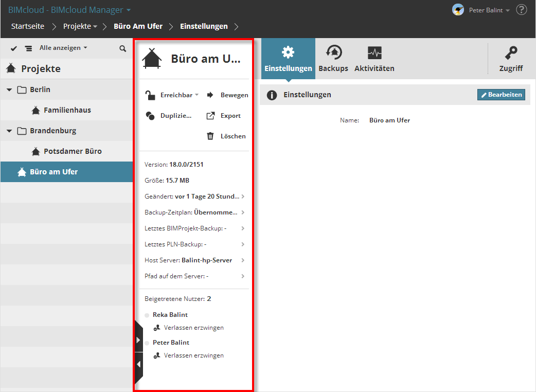Click the user Reka Balint

click(170, 315)
